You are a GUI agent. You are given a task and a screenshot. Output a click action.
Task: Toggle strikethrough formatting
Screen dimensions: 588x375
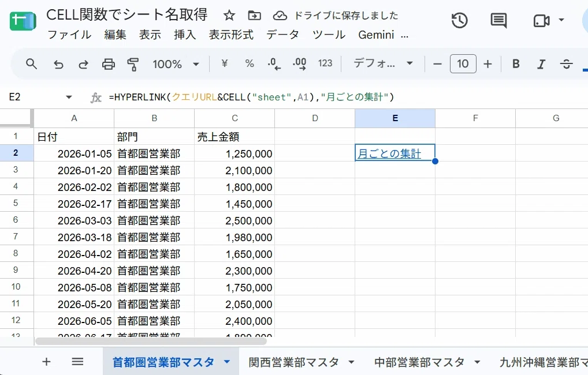point(566,64)
